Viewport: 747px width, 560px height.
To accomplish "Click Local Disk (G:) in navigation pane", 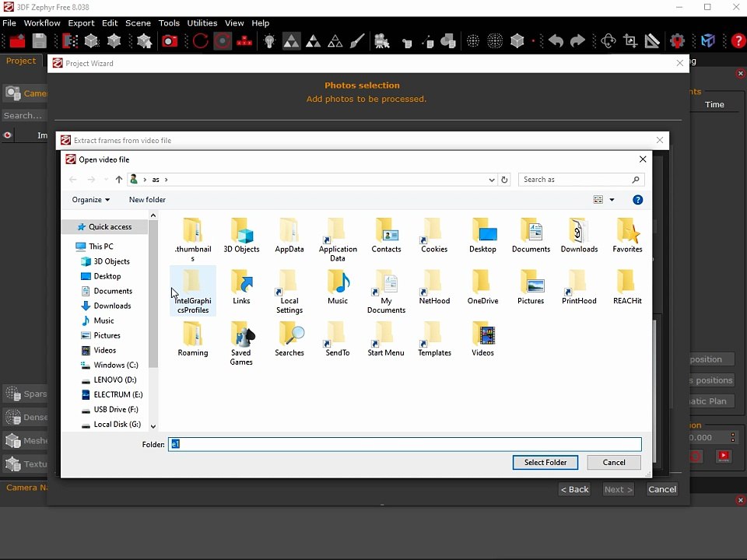I will pyautogui.click(x=117, y=424).
